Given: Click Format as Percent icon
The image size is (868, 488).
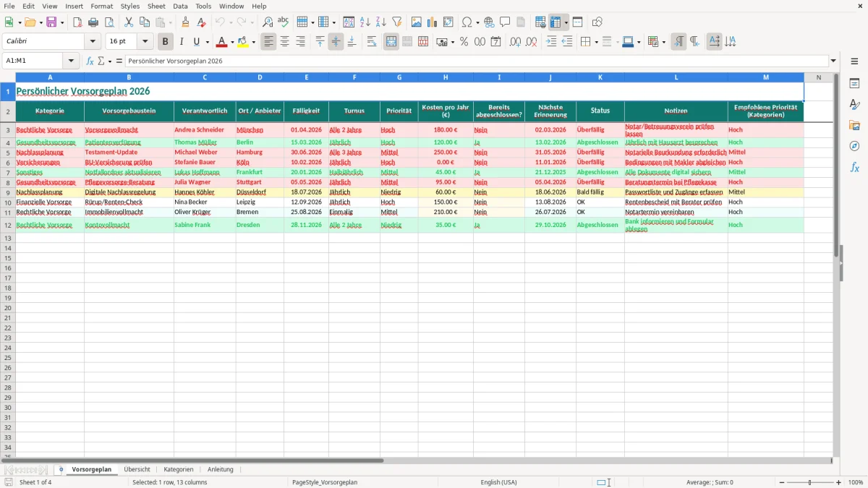Looking at the screenshot, I should click(x=464, y=42).
